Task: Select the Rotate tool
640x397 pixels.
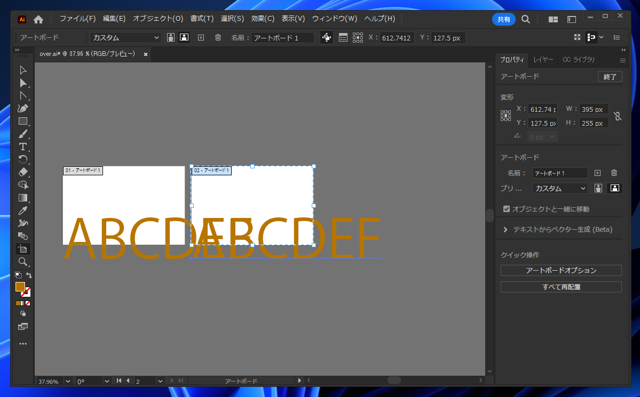Action: click(x=23, y=160)
